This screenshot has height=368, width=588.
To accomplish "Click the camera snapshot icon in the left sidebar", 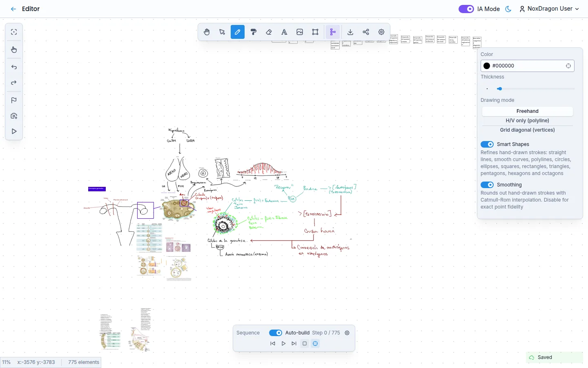I will coord(14,116).
